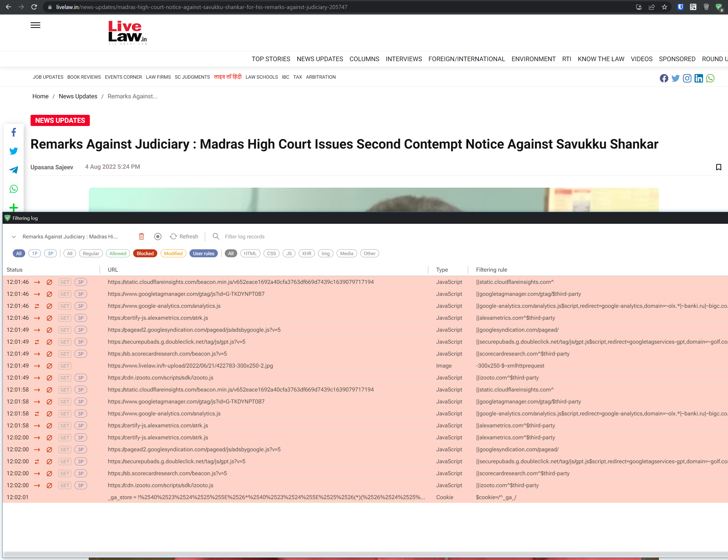The width and height of the screenshot is (728, 560).
Task: Click News Updates breadcrumb link
Action: (78, 96)
